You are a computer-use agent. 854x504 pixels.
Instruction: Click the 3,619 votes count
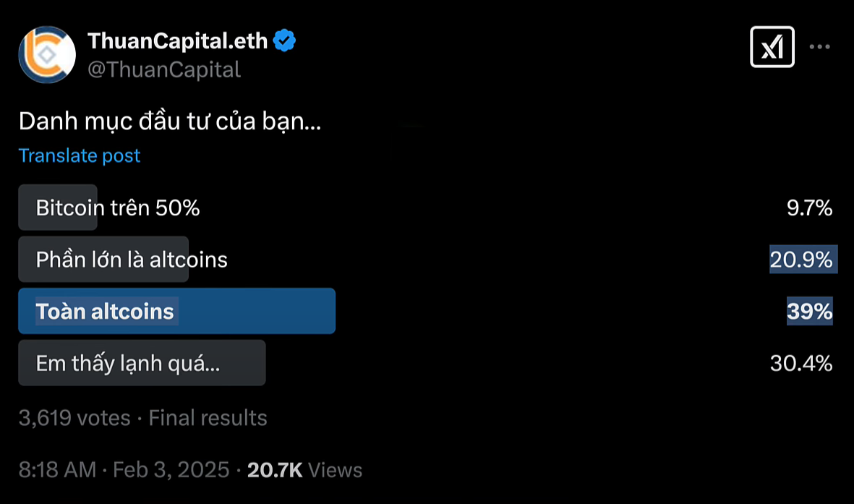point(74,418)
